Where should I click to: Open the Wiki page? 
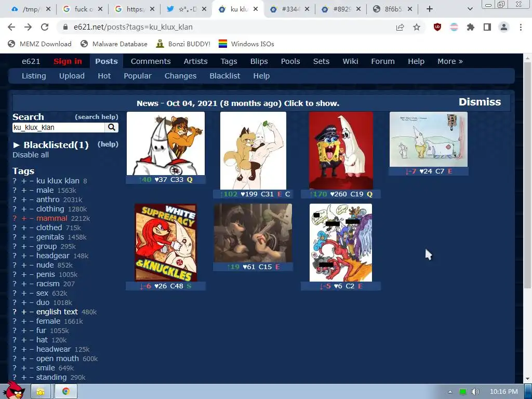(x=350, y=61)
